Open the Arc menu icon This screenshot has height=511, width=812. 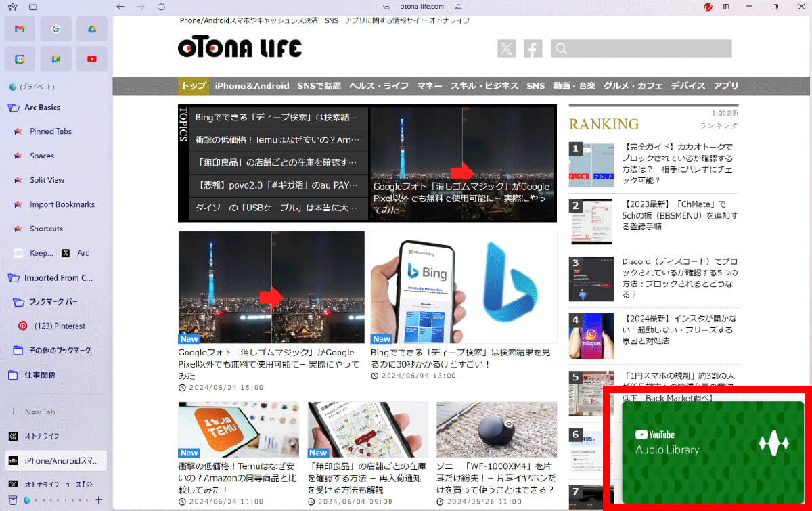click(13, 7)
